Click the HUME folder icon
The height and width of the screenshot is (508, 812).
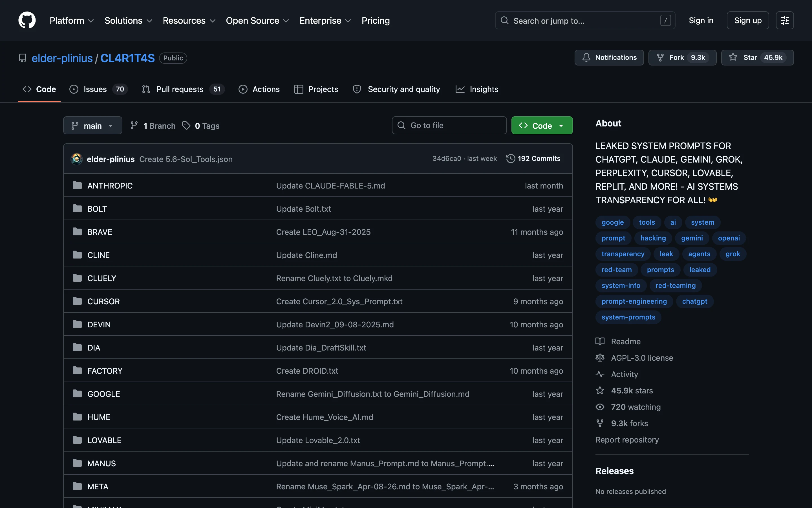(77, 417)
